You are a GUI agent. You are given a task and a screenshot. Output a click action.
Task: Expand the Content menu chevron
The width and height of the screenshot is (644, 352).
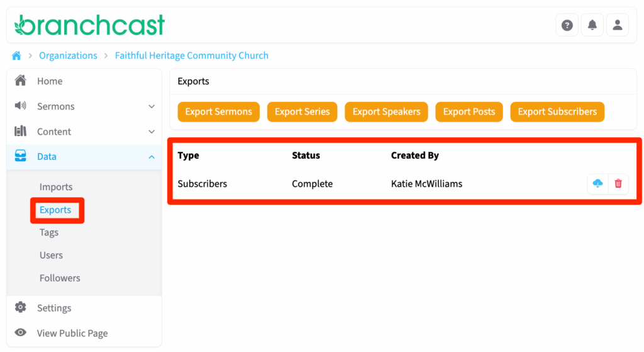point(152,132)
